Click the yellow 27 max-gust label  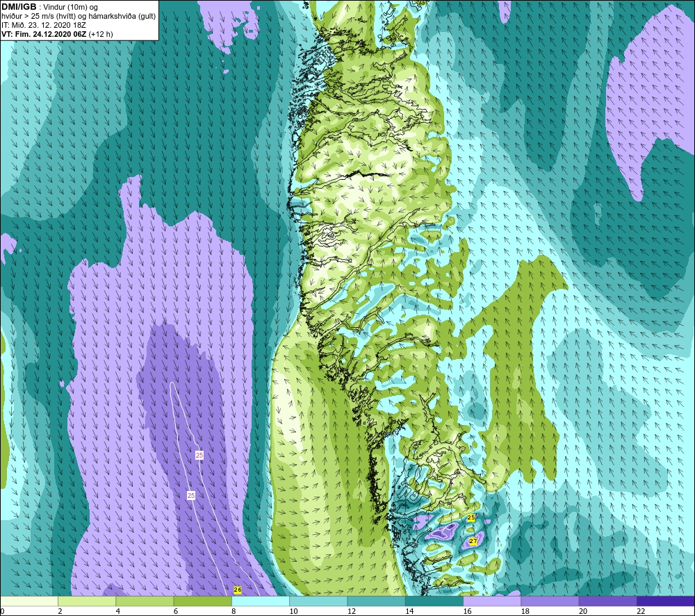click(473, 541)
